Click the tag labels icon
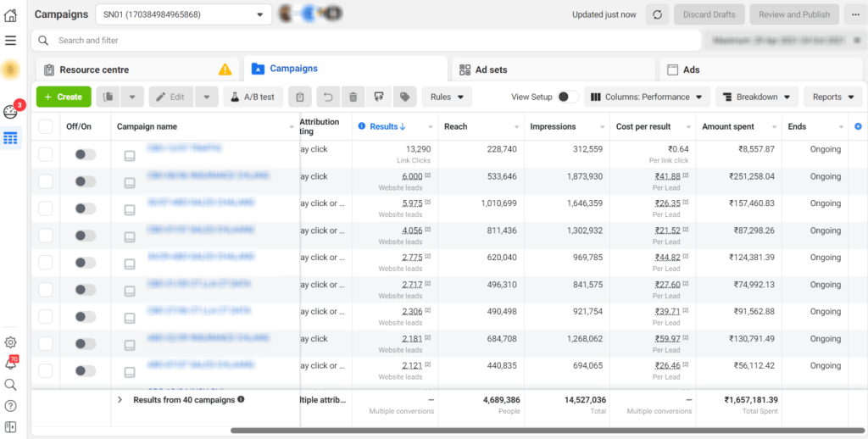Viewport: 868px width, 439px height. (x=404, y=97)
